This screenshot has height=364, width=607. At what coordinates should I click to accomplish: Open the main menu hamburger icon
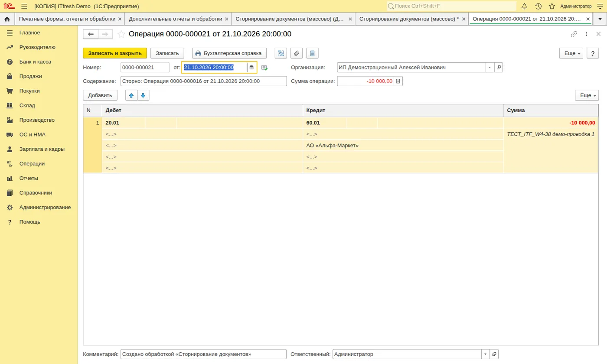(24, 6)
